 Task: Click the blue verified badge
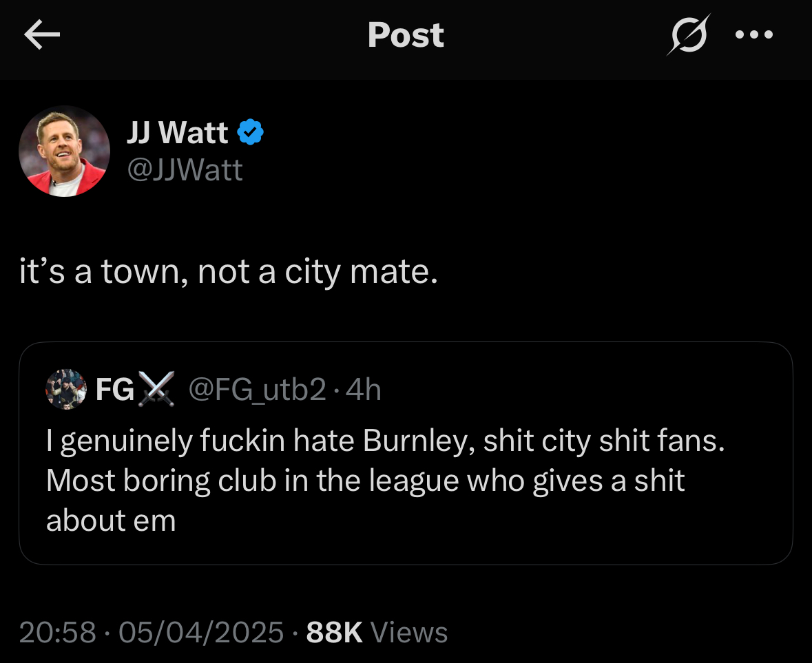point(251,132)
